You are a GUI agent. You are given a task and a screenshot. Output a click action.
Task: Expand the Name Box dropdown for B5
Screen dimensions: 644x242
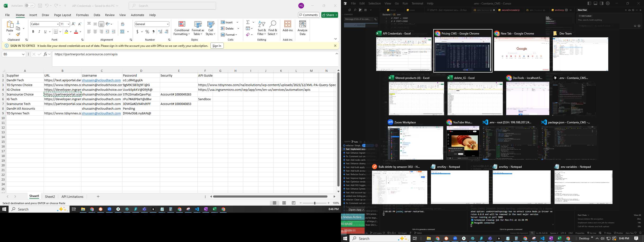23,54
